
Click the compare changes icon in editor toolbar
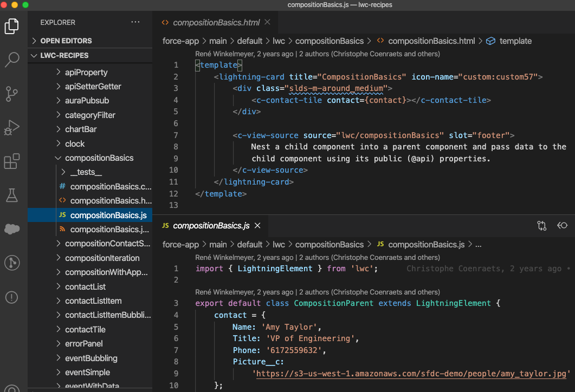coord(541,226)
